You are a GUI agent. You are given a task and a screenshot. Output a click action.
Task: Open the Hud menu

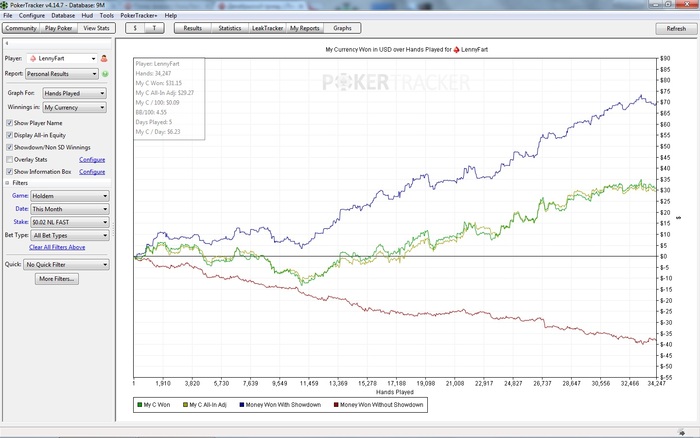coord(87,15)
